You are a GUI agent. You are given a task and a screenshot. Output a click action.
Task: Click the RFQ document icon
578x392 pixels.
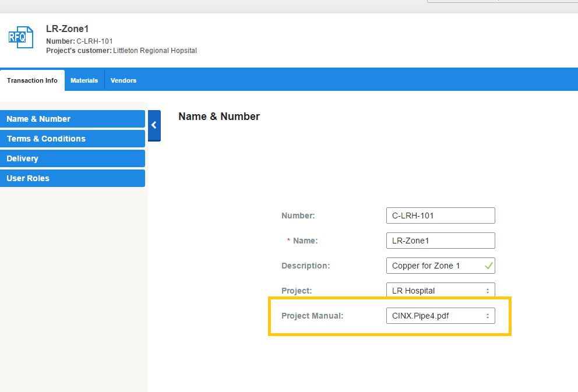(21, 37)
